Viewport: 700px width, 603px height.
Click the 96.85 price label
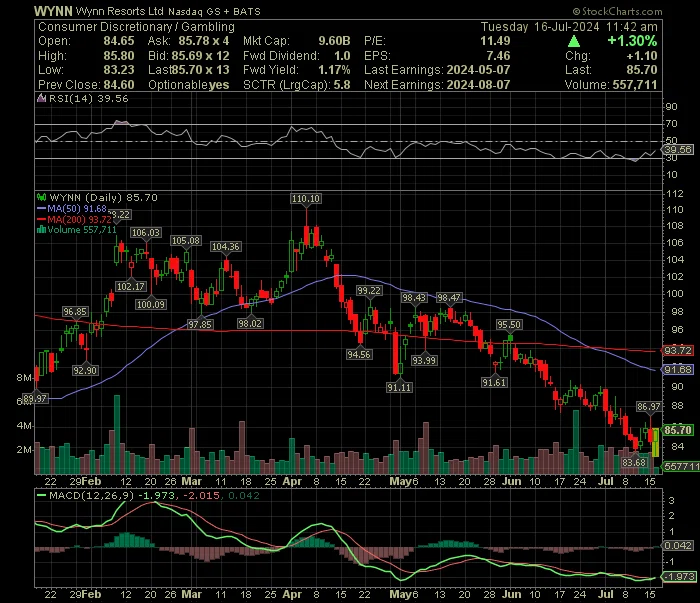(75, 312)
